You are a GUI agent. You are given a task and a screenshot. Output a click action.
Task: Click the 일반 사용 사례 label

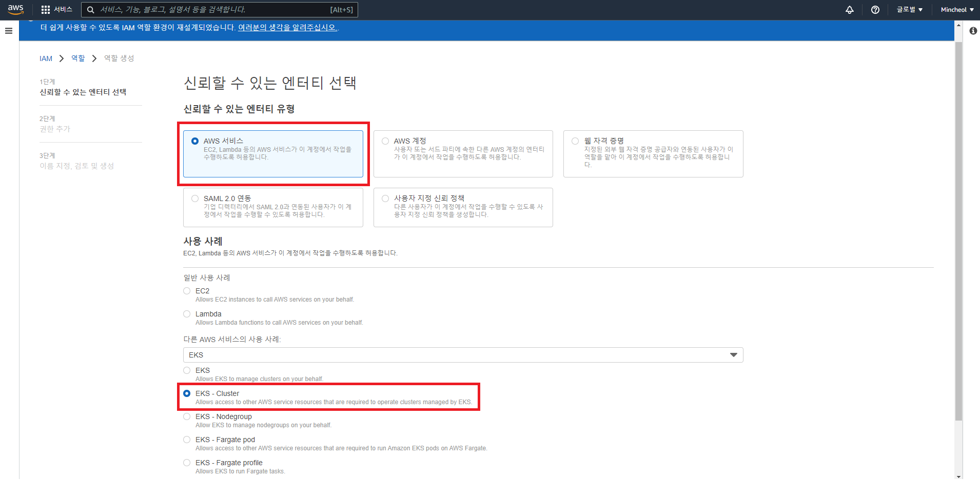click(207, 277)
